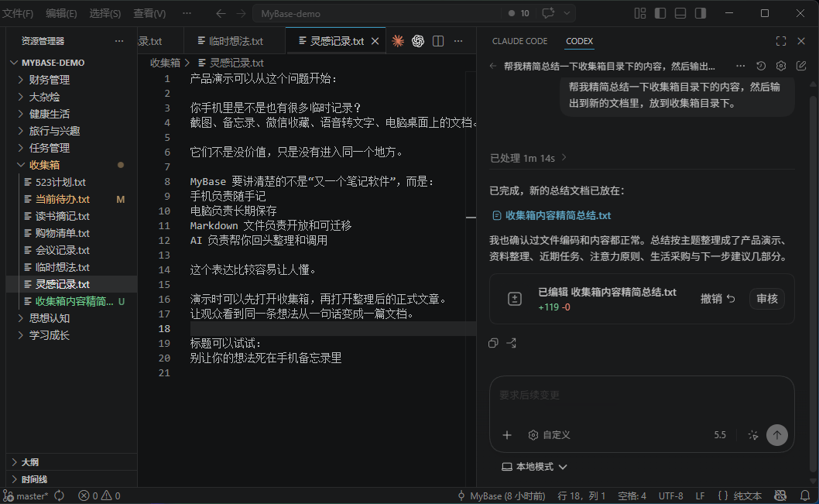Expand the 时间线 section

click(71, 479)
